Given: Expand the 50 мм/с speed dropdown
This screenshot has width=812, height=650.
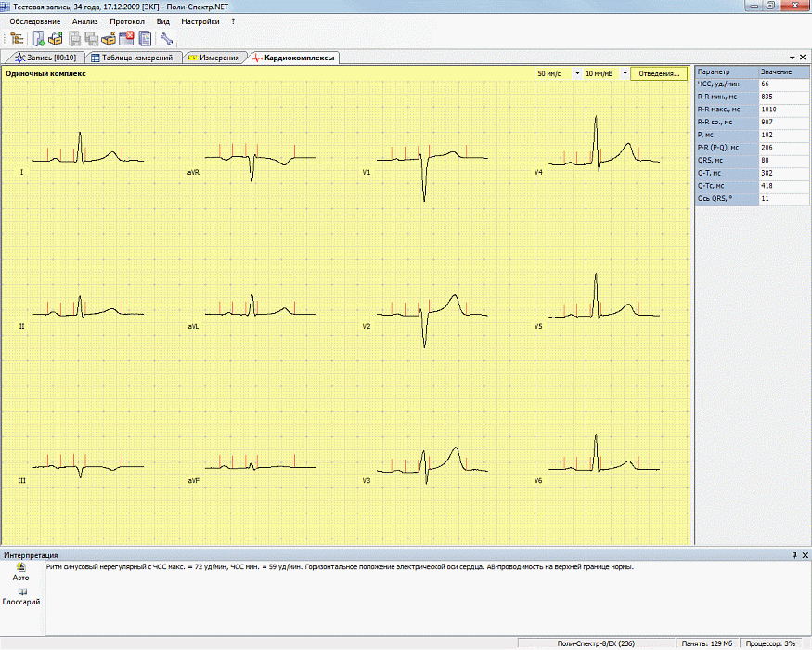Looking at the screenshot, I should coord(577,73).
